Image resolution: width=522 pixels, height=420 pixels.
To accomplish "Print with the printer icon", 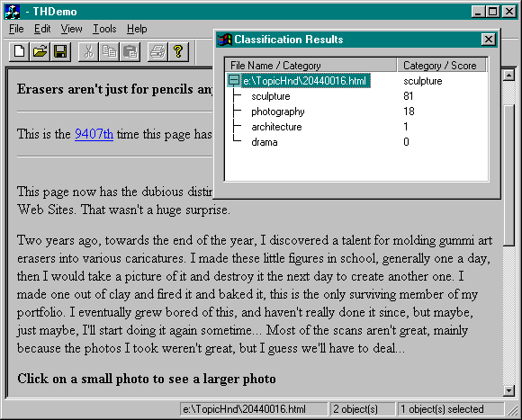I will point(157,51).
